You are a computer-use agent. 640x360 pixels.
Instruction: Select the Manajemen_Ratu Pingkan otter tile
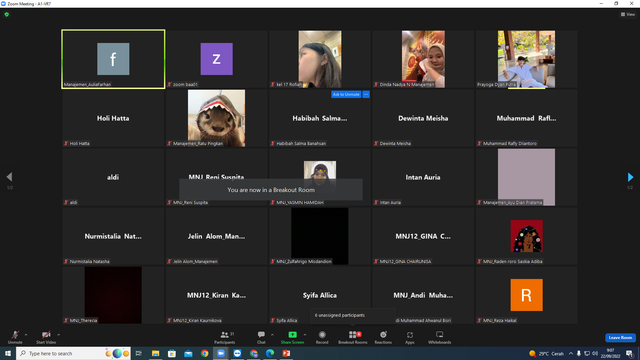pos(217,118)
